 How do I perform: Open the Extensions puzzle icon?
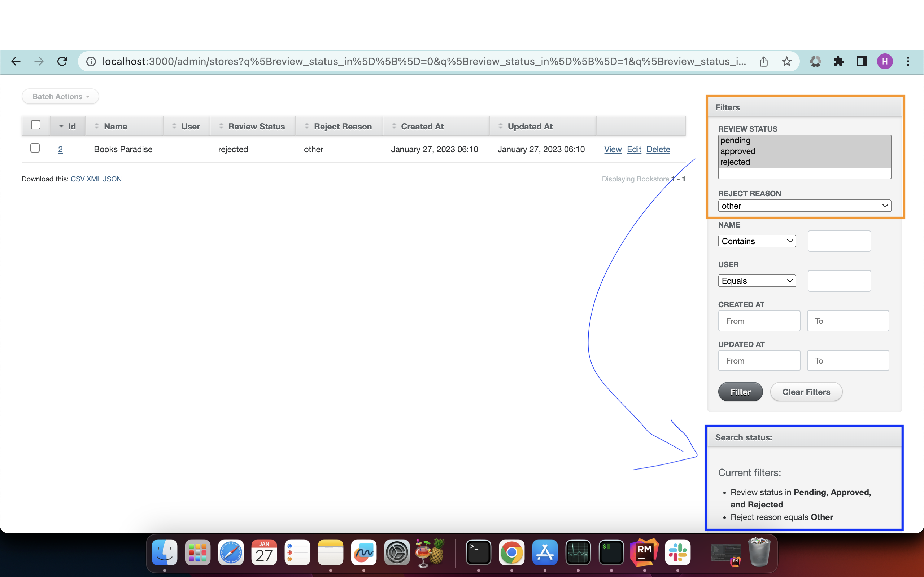[838, 61]
